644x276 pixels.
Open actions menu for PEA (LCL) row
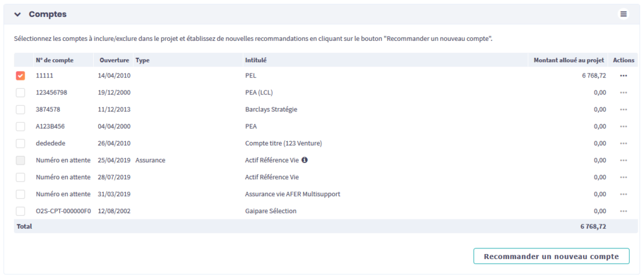pos(623,92)
